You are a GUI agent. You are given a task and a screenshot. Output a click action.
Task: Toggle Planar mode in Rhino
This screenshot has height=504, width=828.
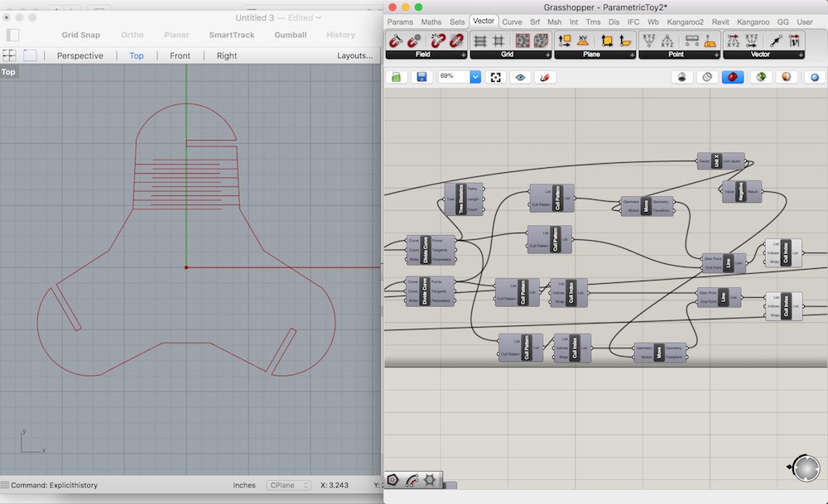tap(176, 35)
